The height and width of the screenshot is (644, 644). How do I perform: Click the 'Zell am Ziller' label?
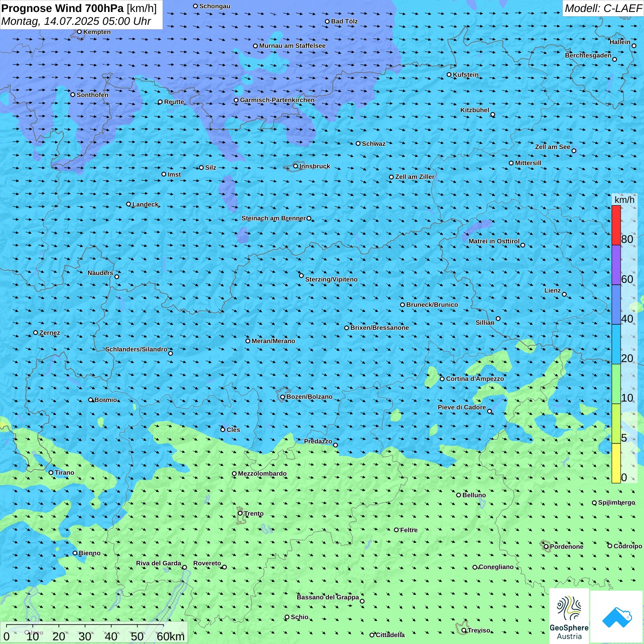[414, 177]
